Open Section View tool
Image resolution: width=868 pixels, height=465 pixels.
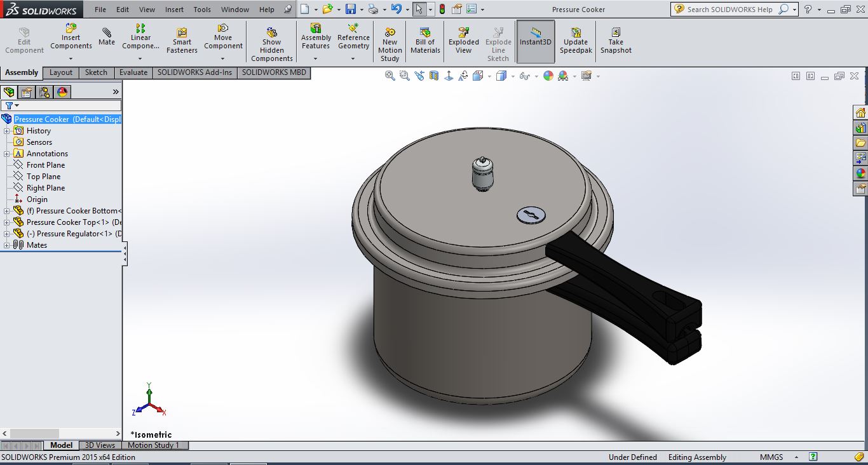434,76
